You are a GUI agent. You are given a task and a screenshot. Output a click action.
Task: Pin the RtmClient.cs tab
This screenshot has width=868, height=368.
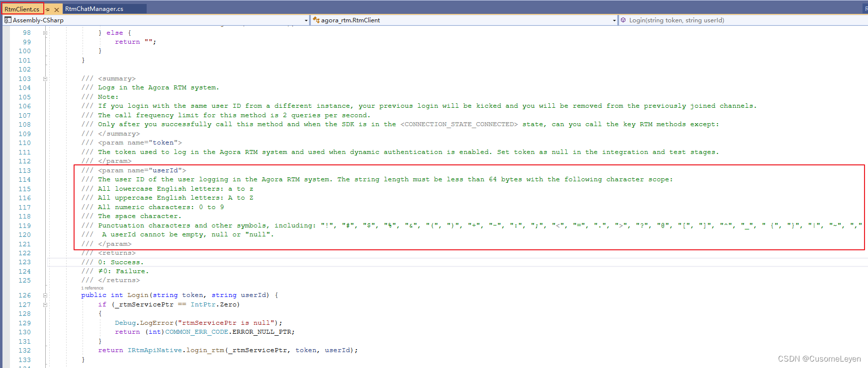[x=48, y=9]
